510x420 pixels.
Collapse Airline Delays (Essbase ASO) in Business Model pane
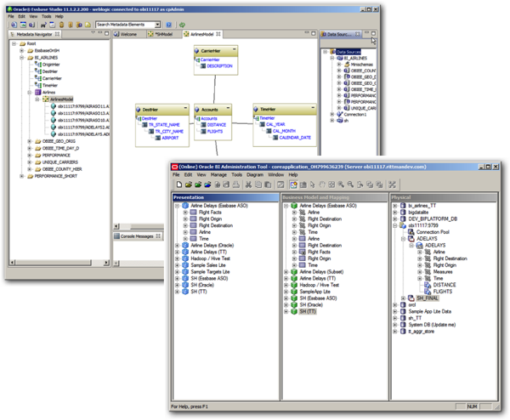[286, 206]
